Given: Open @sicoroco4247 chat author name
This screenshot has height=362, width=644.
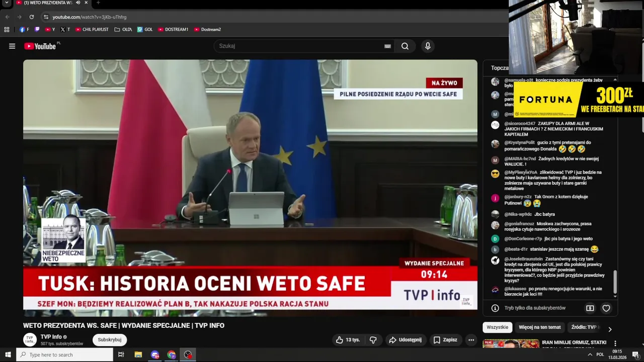Looking at the screenshot, I should tap(520, 123).
